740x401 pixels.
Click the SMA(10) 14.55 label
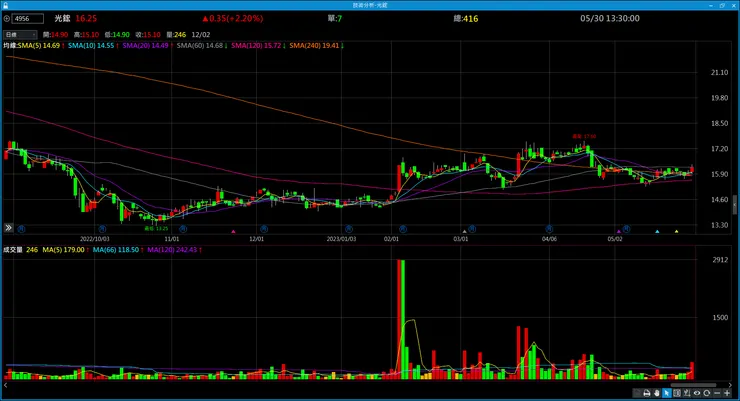[x=91, y=46]
